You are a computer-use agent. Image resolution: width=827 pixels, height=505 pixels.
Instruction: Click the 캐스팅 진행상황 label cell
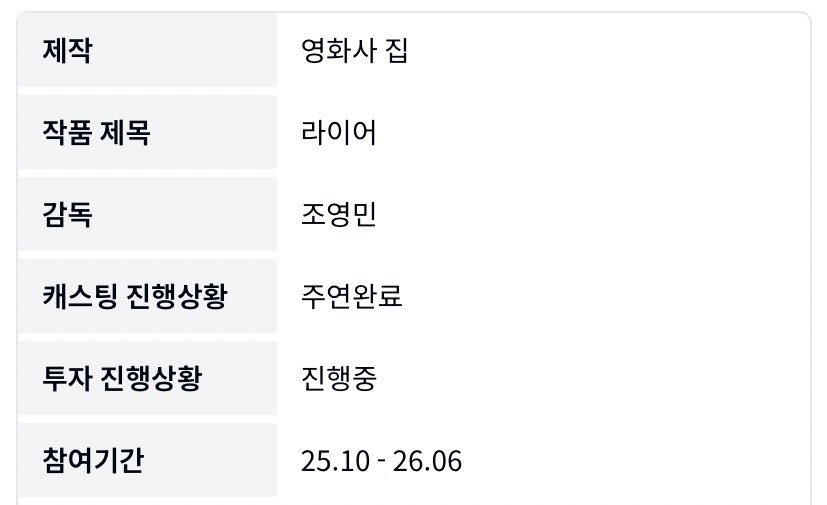tap(147, 296)
